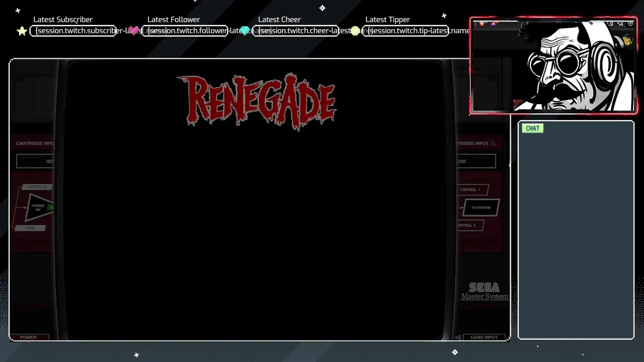Click the cyan gem cheer icon
Image resolution: width=644 pixels, height=362 pixels.
[245, 31]
